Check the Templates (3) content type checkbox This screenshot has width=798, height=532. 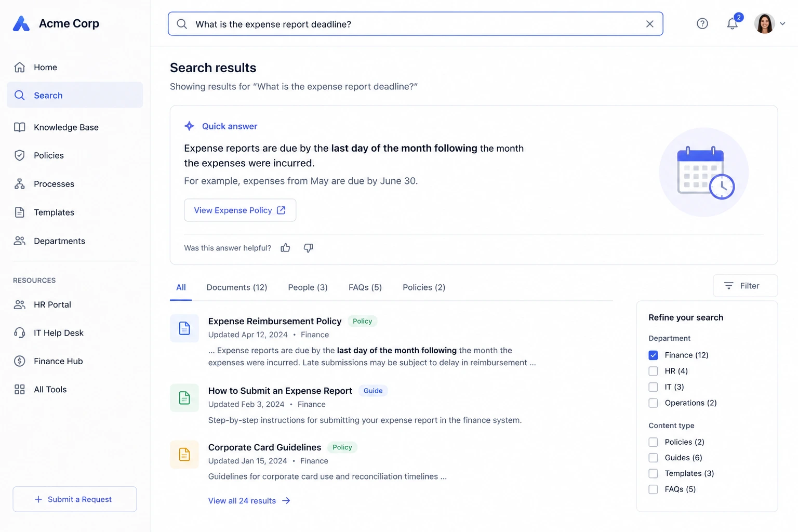653,473
